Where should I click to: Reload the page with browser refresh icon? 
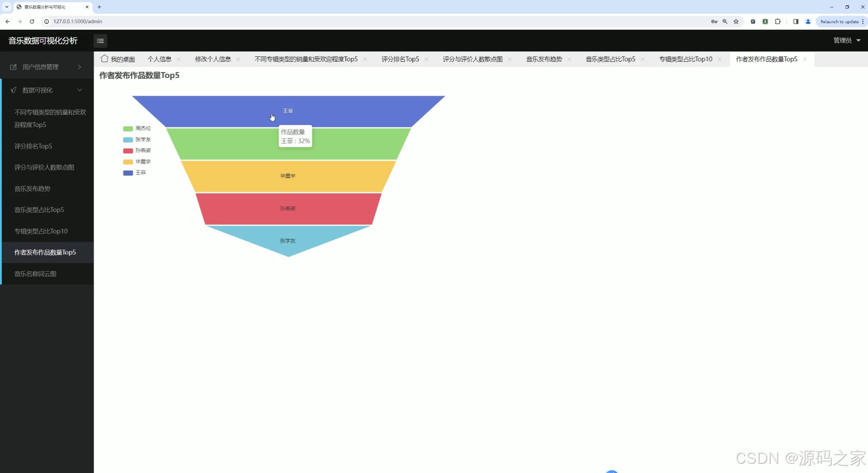32,21
